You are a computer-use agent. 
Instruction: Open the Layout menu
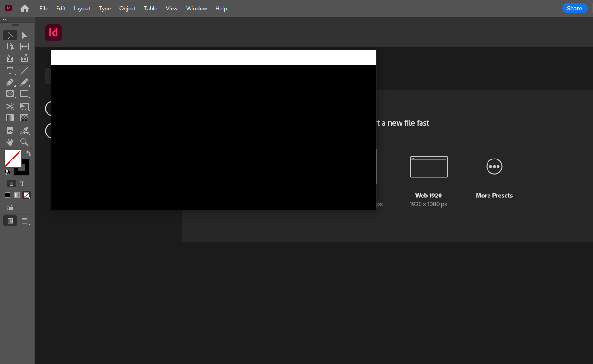(82, 9)
